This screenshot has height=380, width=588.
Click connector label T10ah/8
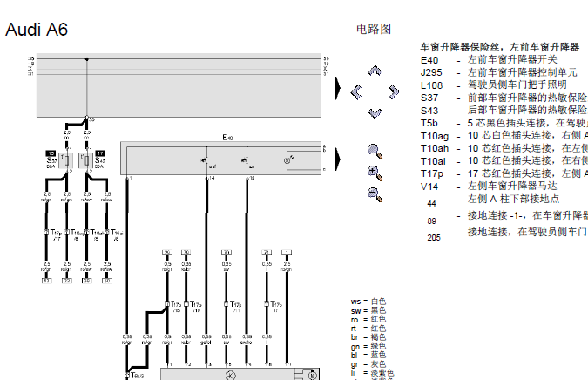[97, 234]
